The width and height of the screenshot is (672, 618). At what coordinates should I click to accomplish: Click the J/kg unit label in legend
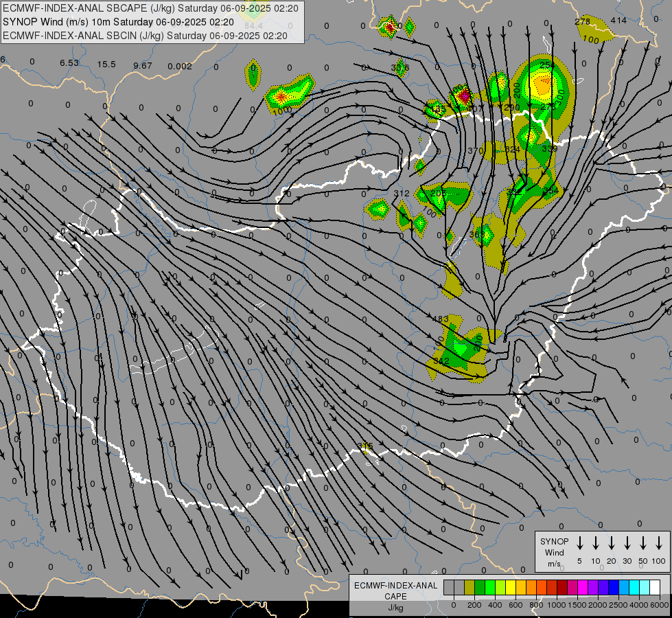tap(395, 608)
